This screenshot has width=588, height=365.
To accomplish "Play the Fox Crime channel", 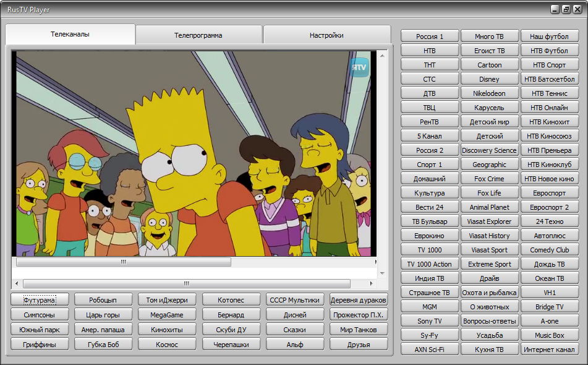I will (x=489, y=179).
